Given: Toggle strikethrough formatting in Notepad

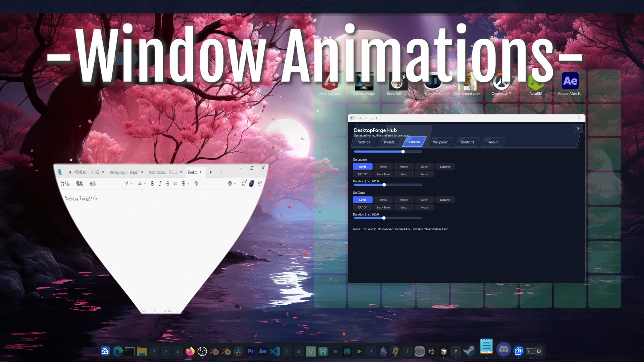Looking at the screenshot, I should [168, 183].
